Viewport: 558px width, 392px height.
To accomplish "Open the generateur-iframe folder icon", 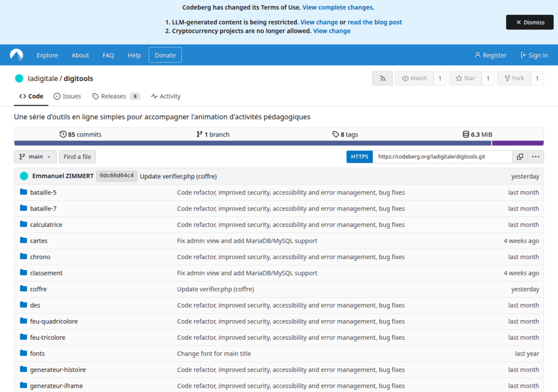I will tap(23, 385).
